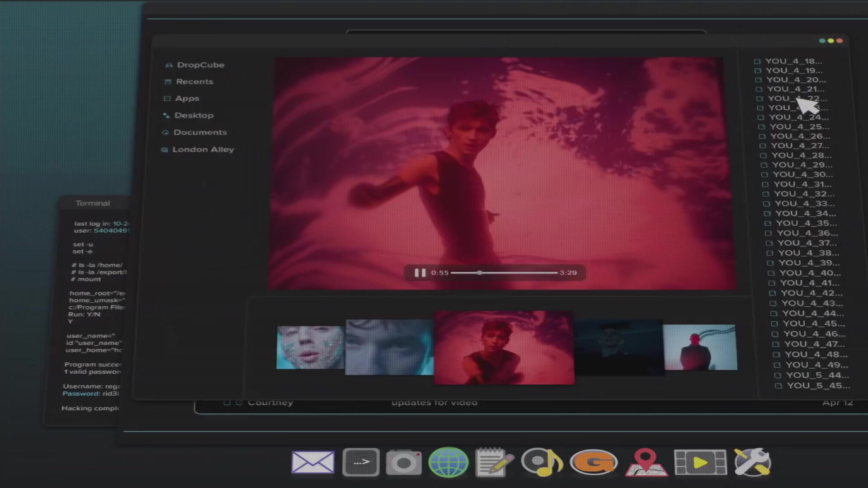The width and height of the screenshot is (868, 488).
Task: Click the video player frame
Action: click(502, 174)
